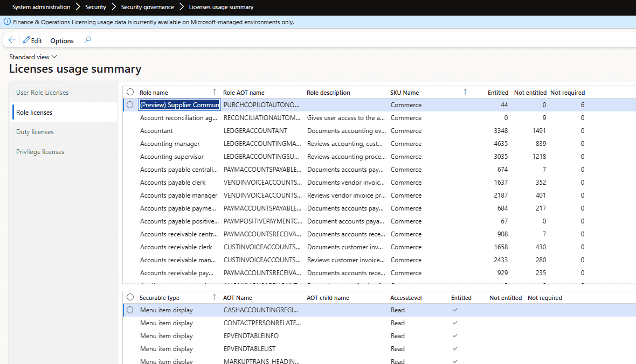Expand breadcrumb chevron after Security governance
Viewport: 636px width, 364px height.
pos(182,7)
